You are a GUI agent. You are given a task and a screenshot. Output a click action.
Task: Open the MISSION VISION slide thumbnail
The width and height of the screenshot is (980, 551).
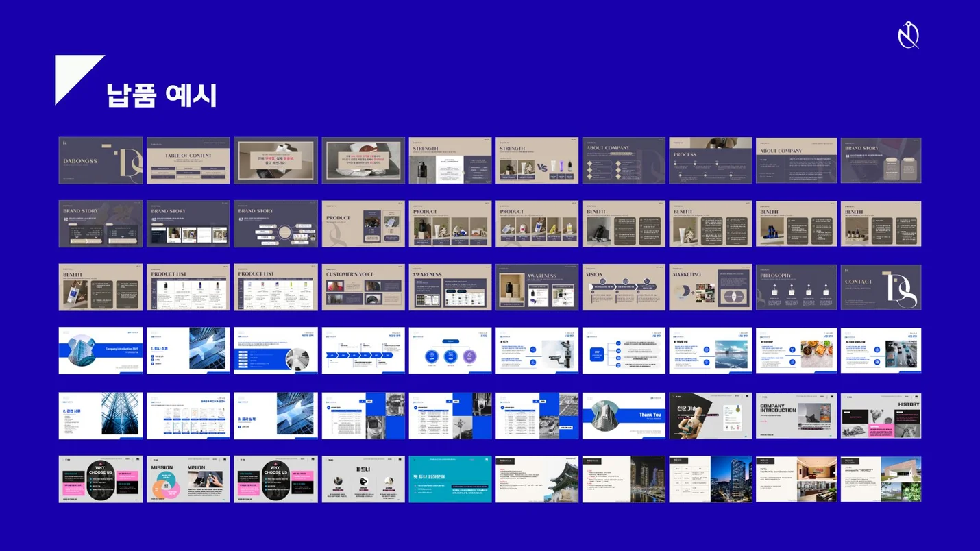188,480
